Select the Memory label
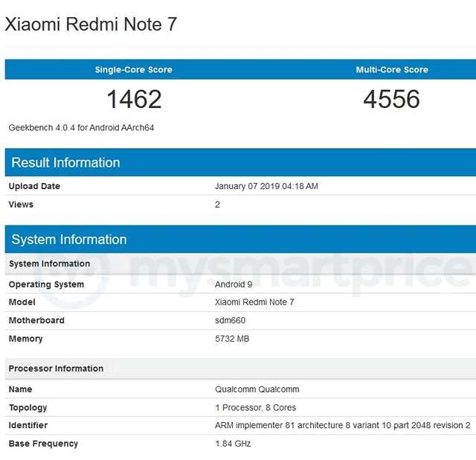Image resolution: width=476 pixels, height=460 pixels. point(25,339)
